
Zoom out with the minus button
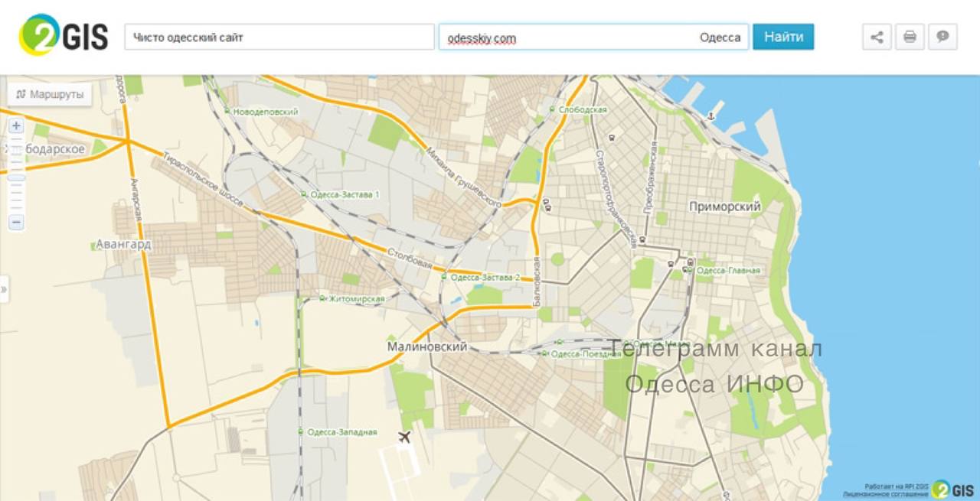pyautogui.click(x=16, y=223)
